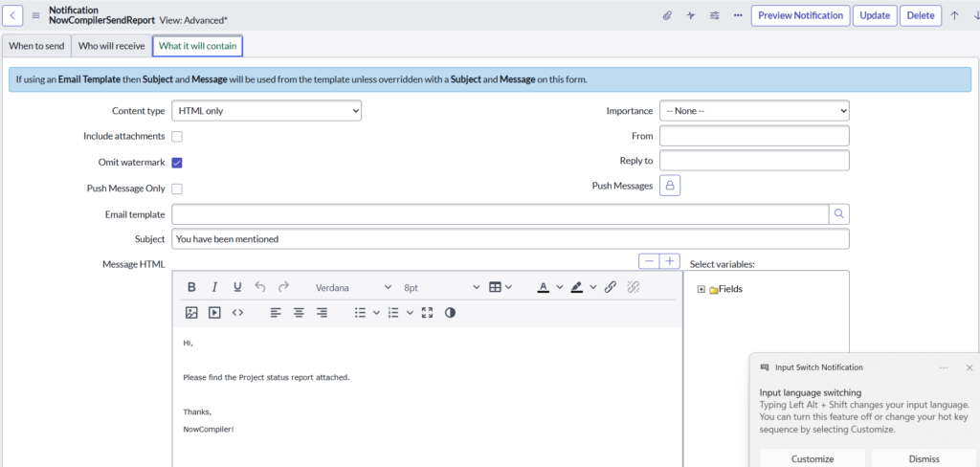Click the From input field

pyautogui.click(x=754, y=136)
